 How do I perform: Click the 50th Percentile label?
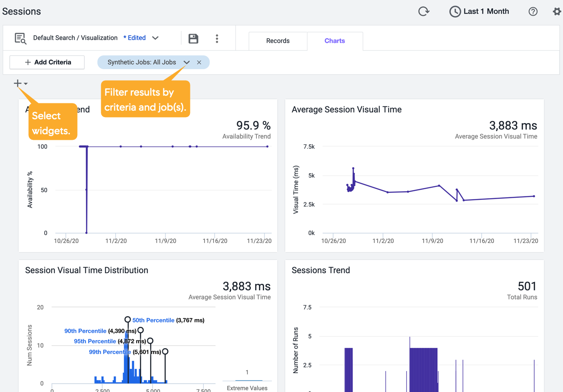[x=153, y=320]
